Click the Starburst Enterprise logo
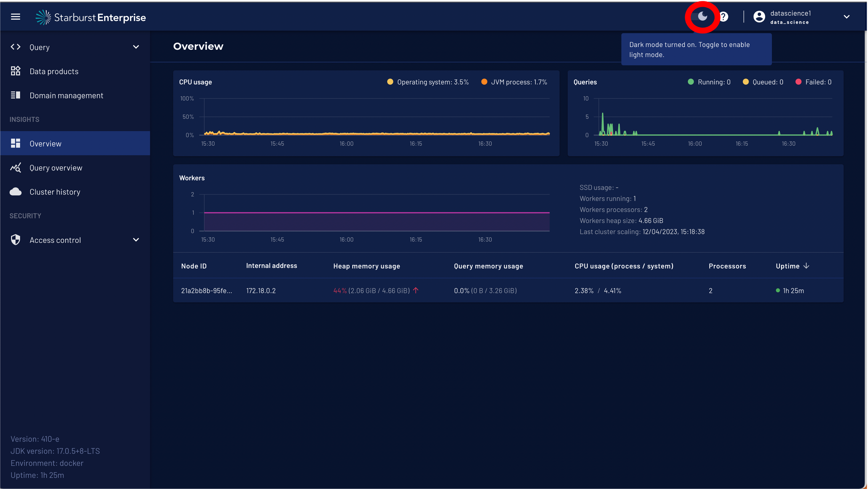Image resolution: width=868 pixels, height=489 pixels. (91, 17)
